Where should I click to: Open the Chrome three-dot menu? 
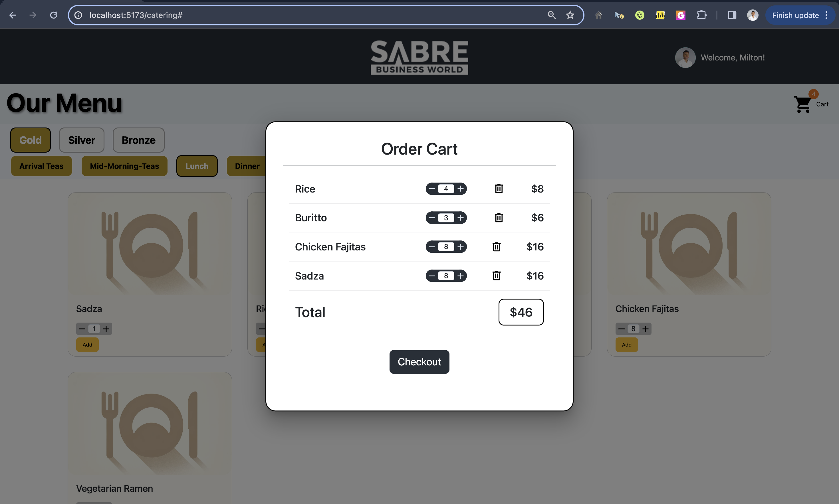tap(827, 15)
